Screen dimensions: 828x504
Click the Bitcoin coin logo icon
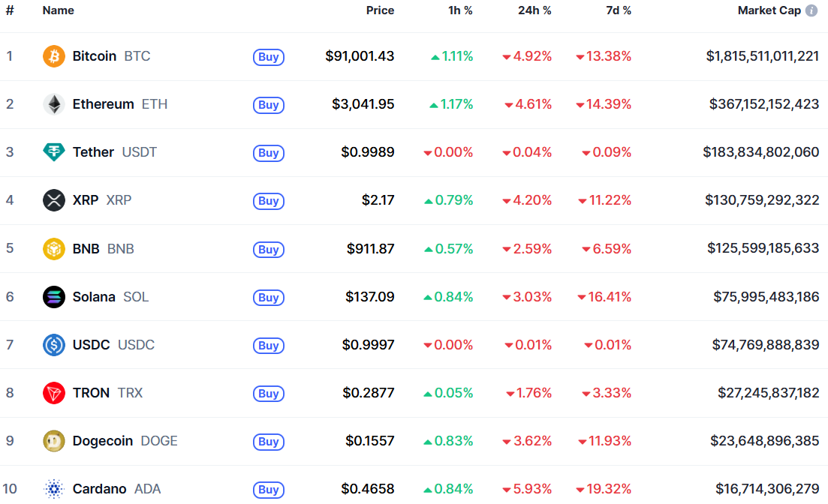tap(54, 56)
